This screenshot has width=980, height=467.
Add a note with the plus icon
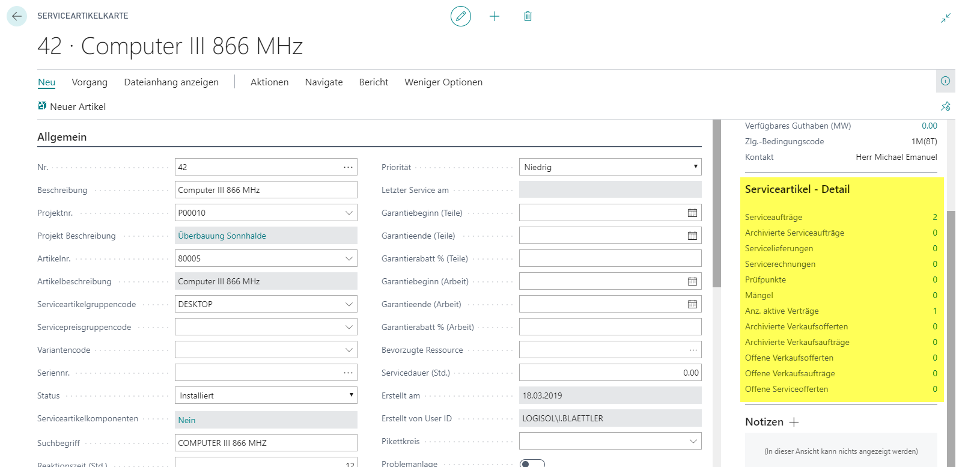tap(794, 422)
